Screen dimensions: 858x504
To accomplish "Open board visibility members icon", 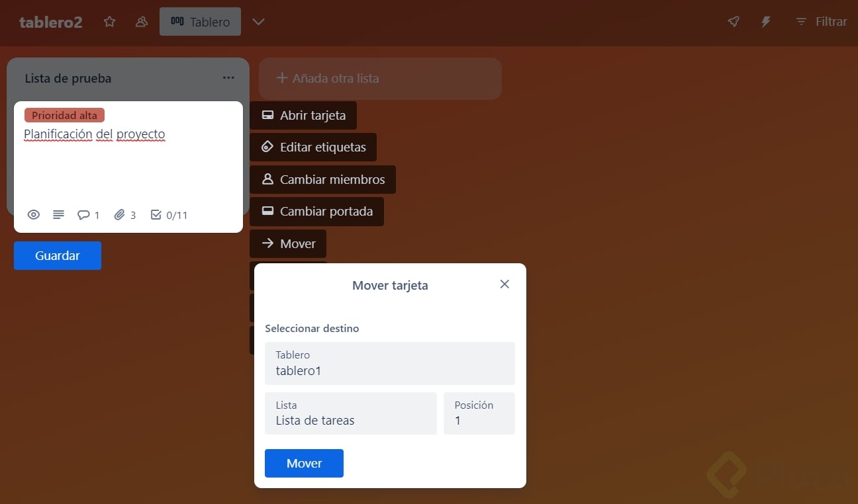I will (141, 22).
